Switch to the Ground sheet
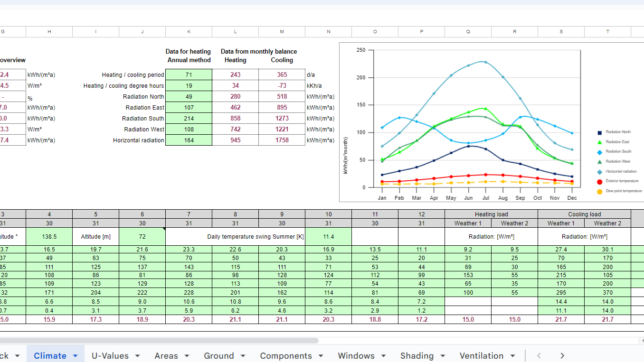Screen dimensions: 644x362 218,355
